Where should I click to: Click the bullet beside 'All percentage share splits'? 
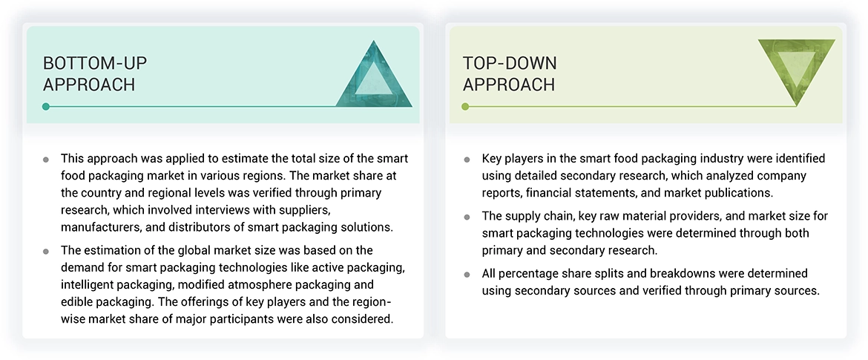467,274
